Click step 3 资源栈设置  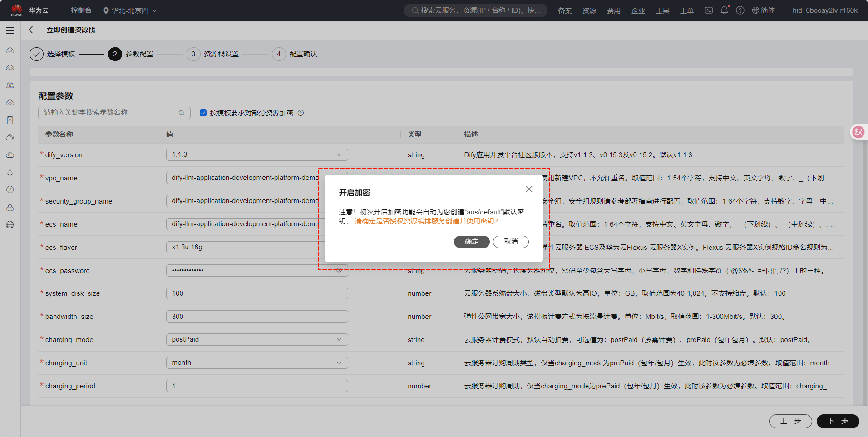[212, 54]
